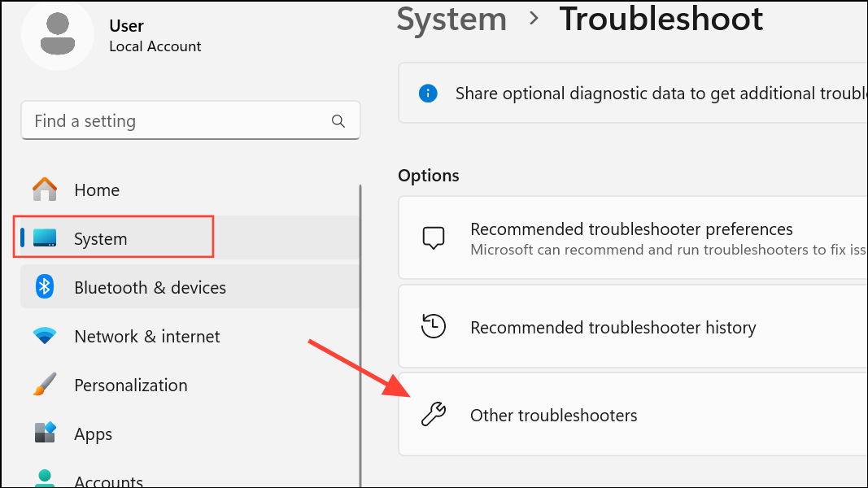Click the blue info icon in the banner
868x488 pixels.
428,93
